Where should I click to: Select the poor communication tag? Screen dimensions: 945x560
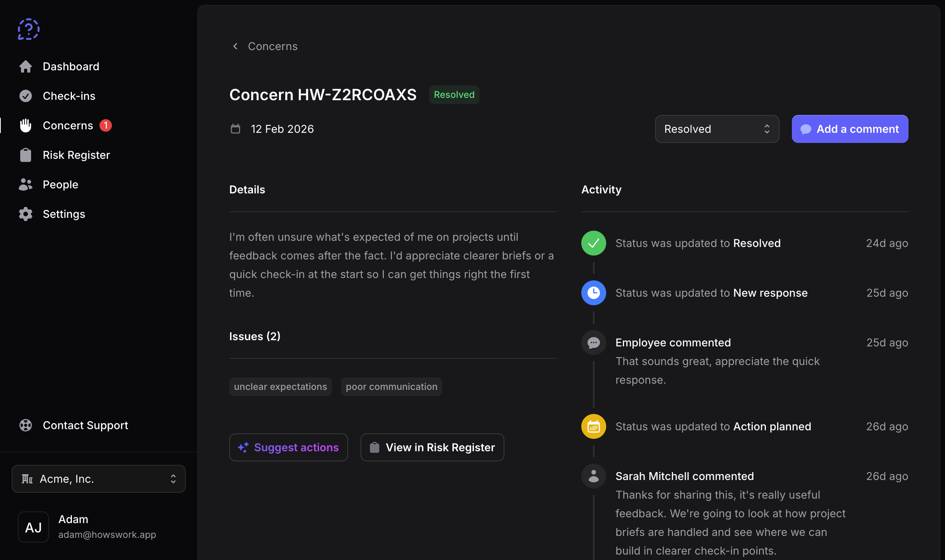coord(391,386)
